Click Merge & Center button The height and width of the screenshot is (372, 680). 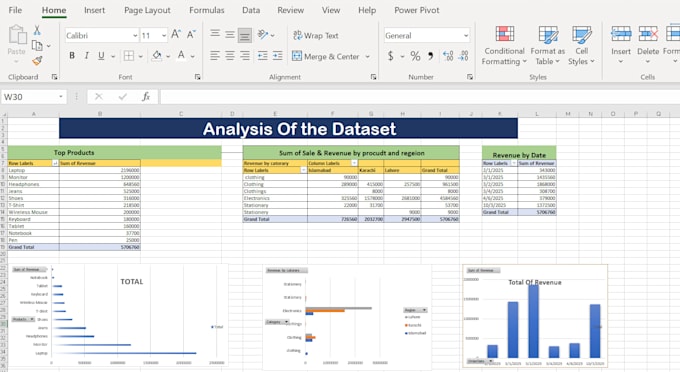pyautogui.click(x=326, y=56)
